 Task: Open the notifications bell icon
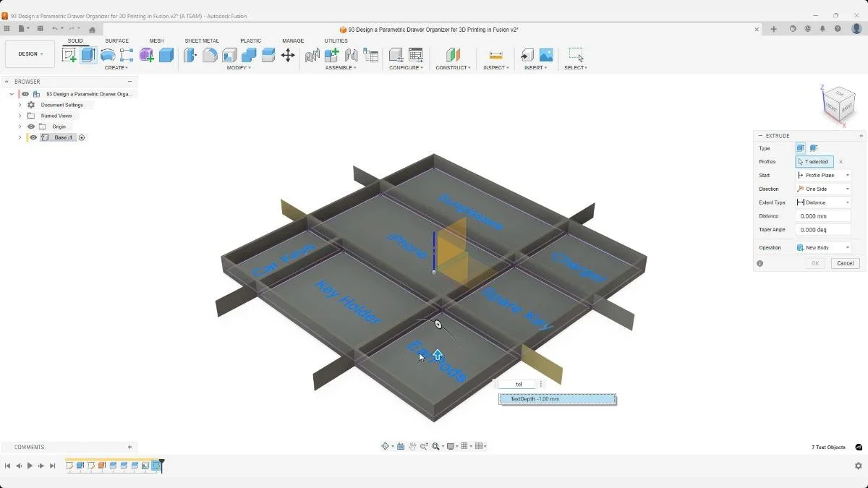point(822,29)
